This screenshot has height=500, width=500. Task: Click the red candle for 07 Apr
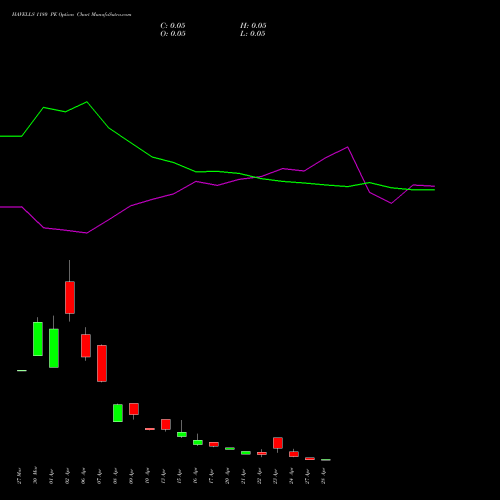(x=102, y=363)
